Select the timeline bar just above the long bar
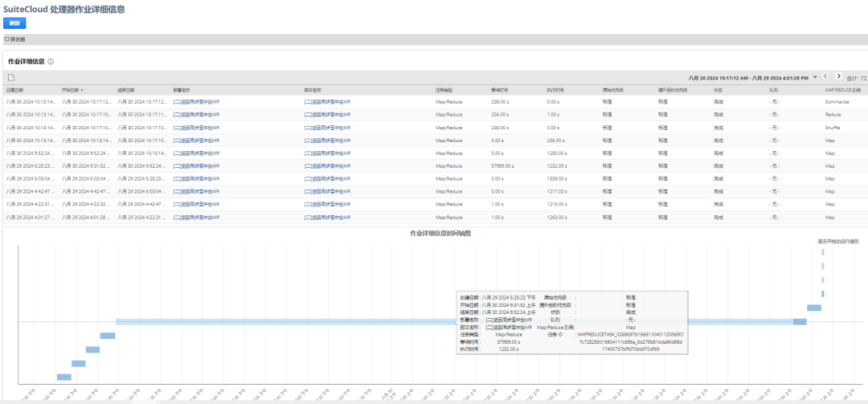 point(813,308)
